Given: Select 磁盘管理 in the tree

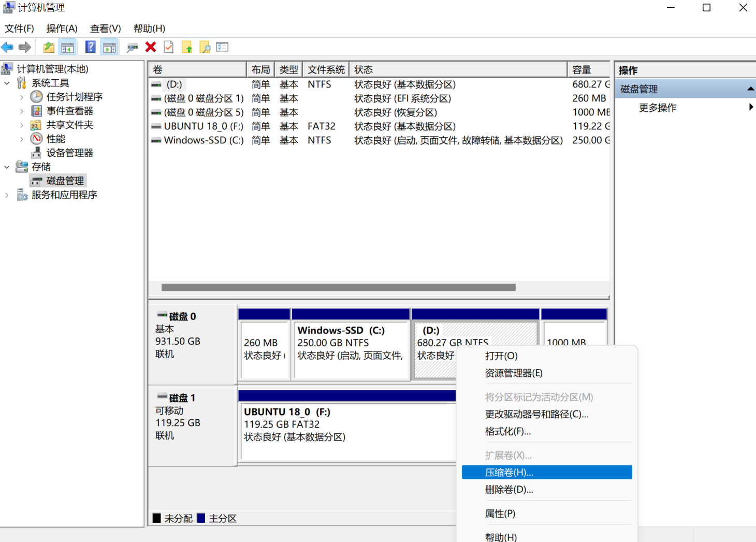Looking at the screenshot, I should click(x=65, y=181).
